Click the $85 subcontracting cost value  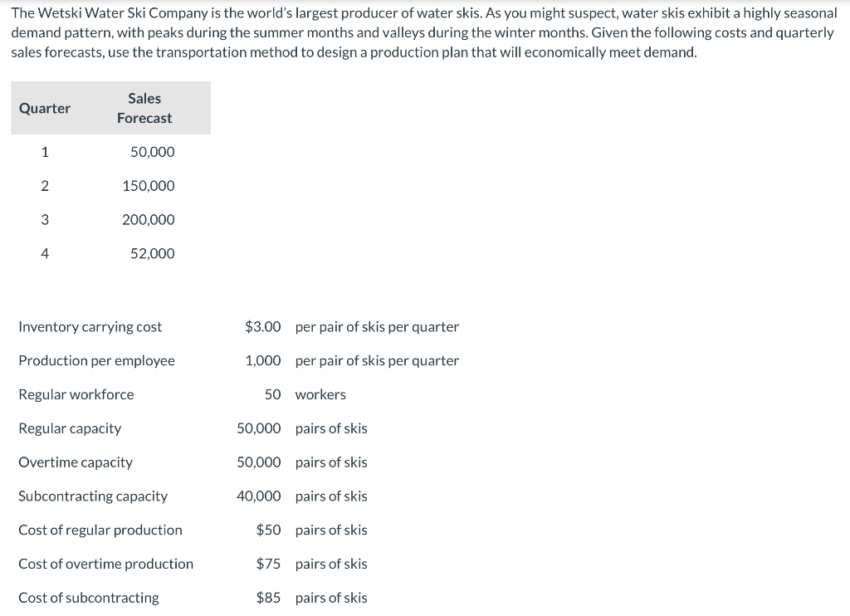point(268,598)
